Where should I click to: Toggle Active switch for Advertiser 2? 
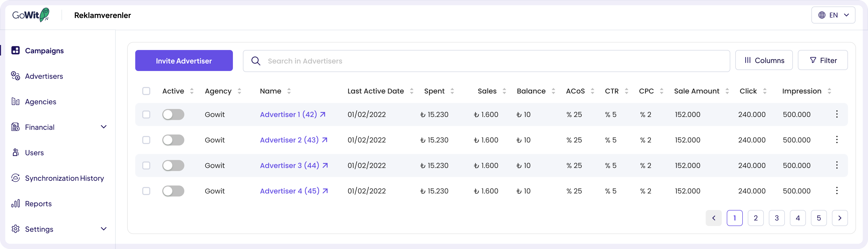[x=173, y=140]
